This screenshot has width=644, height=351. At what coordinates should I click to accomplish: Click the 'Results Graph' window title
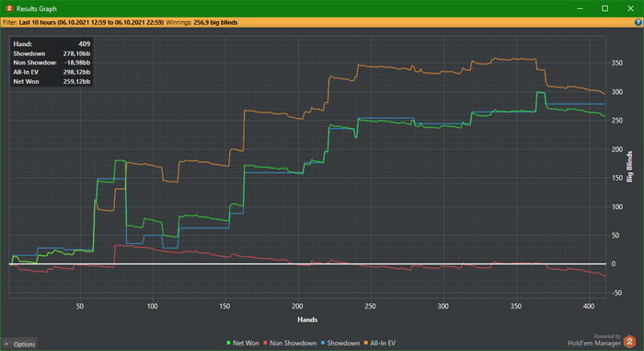(37, 8)
